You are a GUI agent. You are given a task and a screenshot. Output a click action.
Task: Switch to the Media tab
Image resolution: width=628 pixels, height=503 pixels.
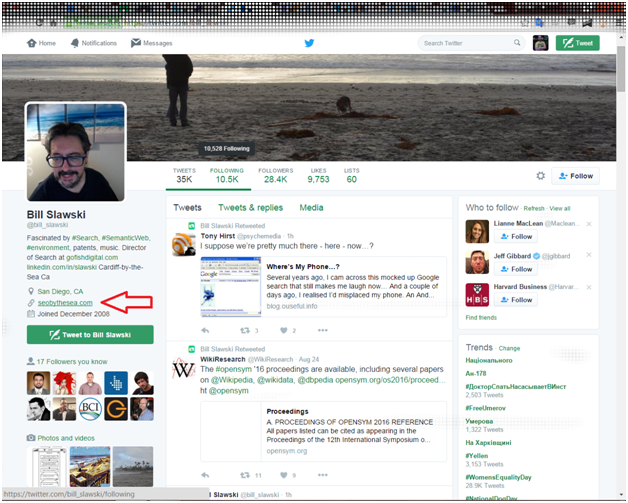pos(311,208)
